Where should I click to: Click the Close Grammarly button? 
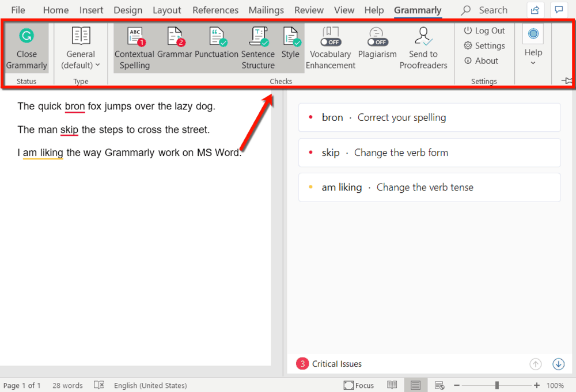26,48
